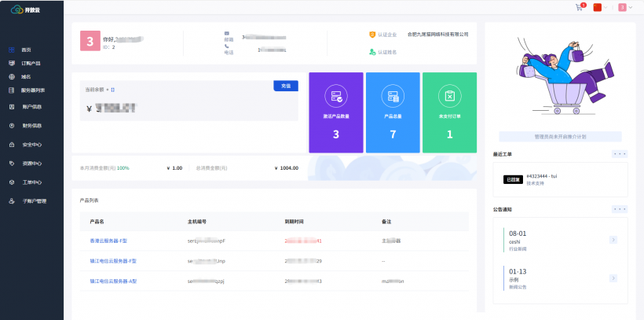Open the language flag dropdown

tap(601, 7)
